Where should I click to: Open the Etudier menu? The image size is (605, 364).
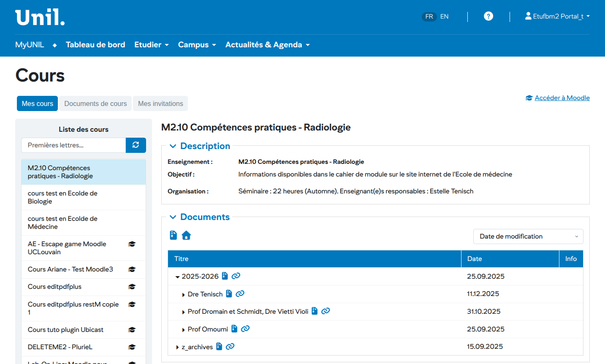pos(151,45)
